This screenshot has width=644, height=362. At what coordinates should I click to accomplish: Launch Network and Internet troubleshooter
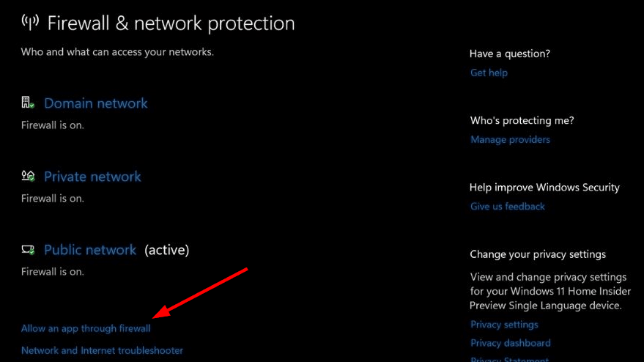102,350
